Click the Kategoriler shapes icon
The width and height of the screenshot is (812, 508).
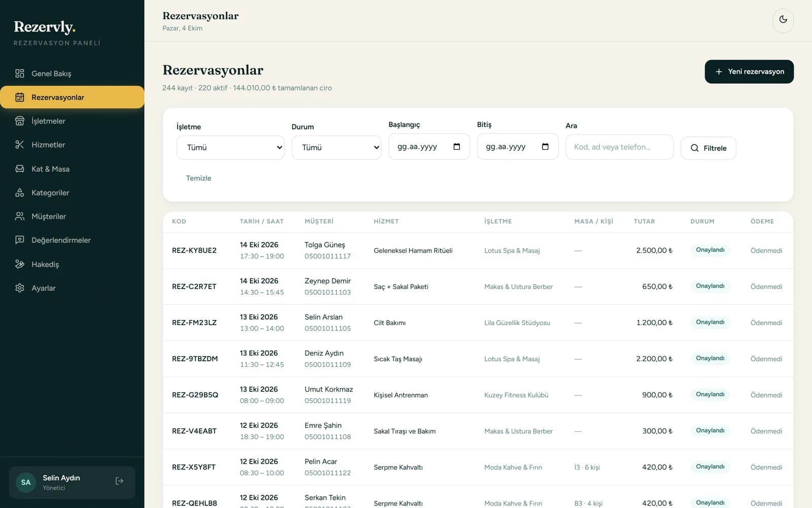pos(20,193)
